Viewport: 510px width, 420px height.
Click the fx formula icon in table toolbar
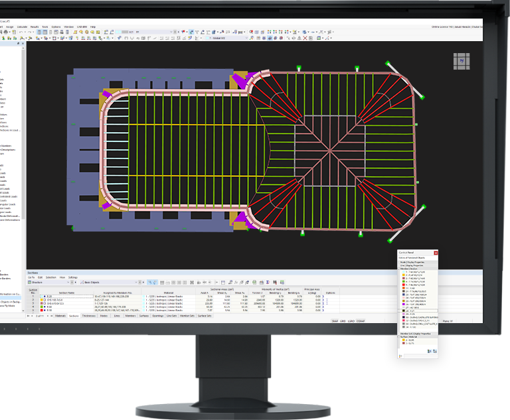236,283
